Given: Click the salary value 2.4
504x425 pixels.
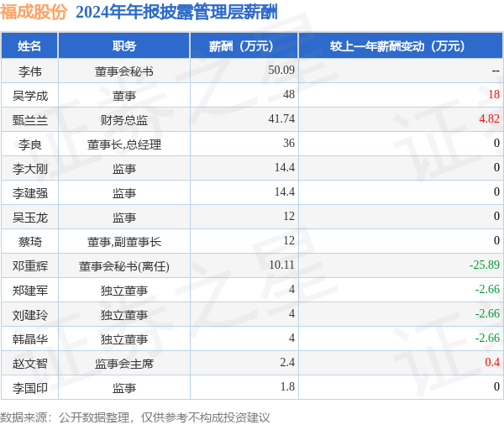Looking at the screenshot, I should tap(287, 362).
